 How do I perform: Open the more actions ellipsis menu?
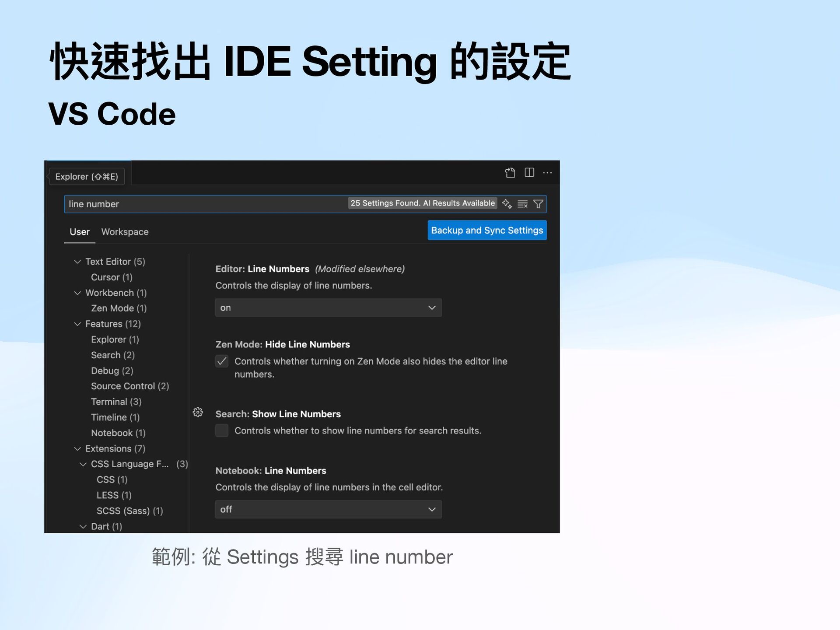coord(547,173)
